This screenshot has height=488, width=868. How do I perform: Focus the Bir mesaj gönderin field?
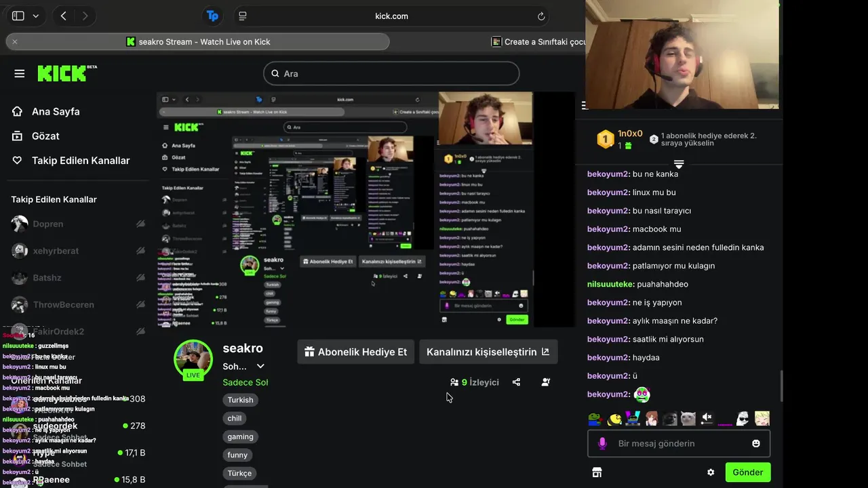coord(679,443)
